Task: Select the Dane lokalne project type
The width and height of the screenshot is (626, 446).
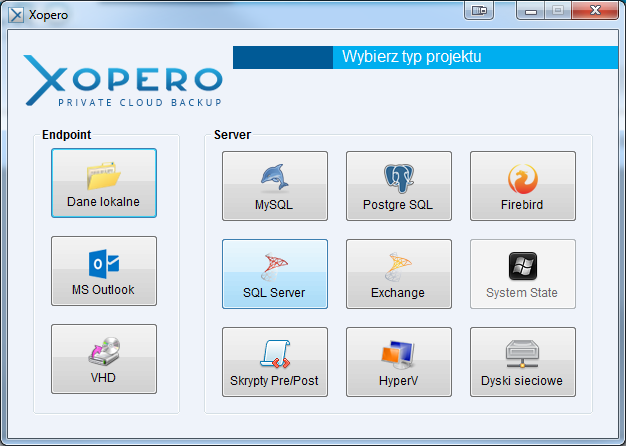Action: (104, 183)
